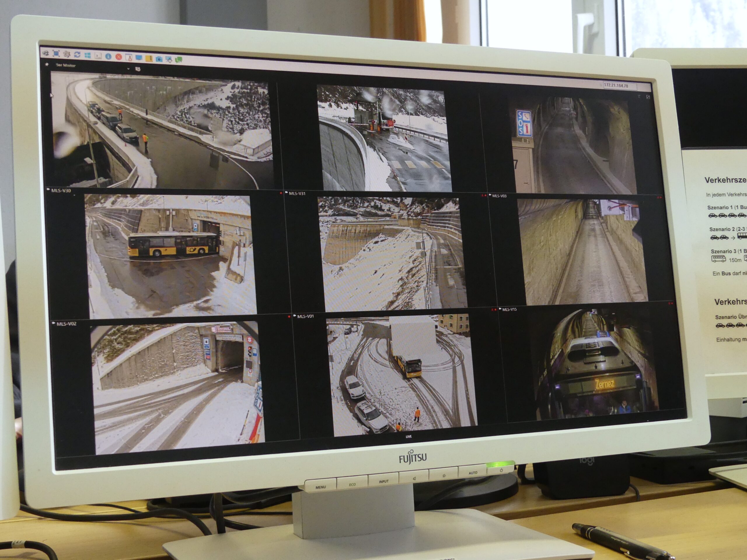Click the Windows logo toolbar icon

pyautogui.click(x=88, y=55)
